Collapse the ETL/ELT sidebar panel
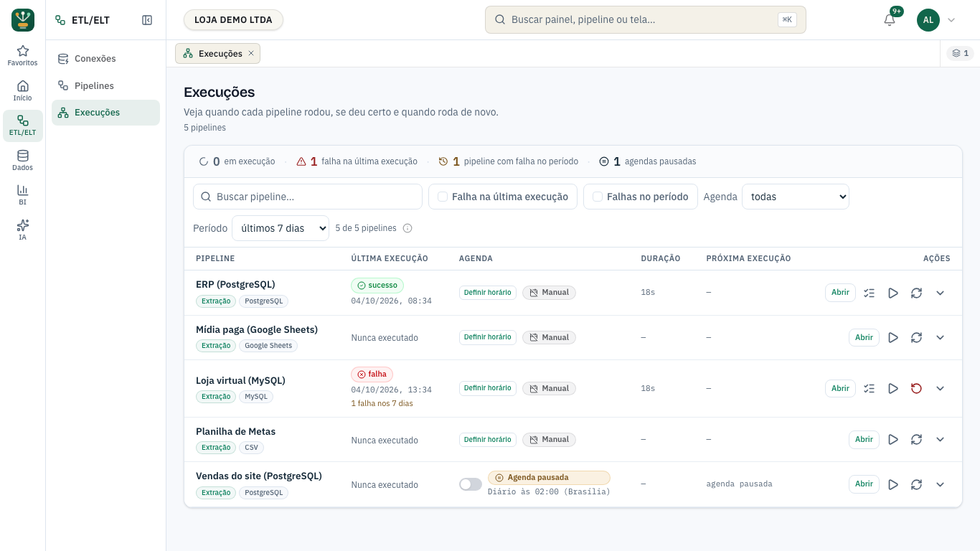Viewport: 980px width, 551px height. click(147, 20)
